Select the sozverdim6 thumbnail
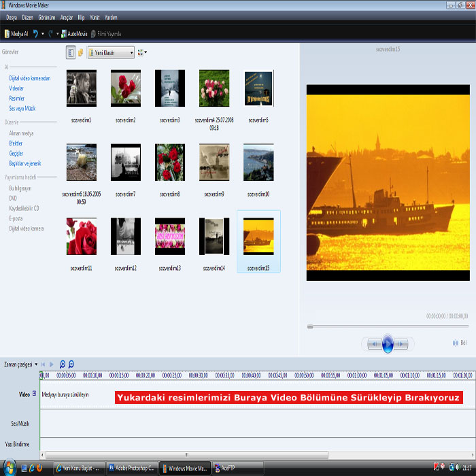 (x=82, y=162)
